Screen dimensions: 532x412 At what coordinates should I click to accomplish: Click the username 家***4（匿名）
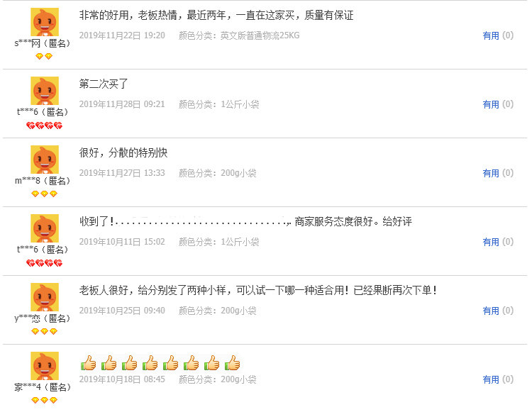[43, 388]
